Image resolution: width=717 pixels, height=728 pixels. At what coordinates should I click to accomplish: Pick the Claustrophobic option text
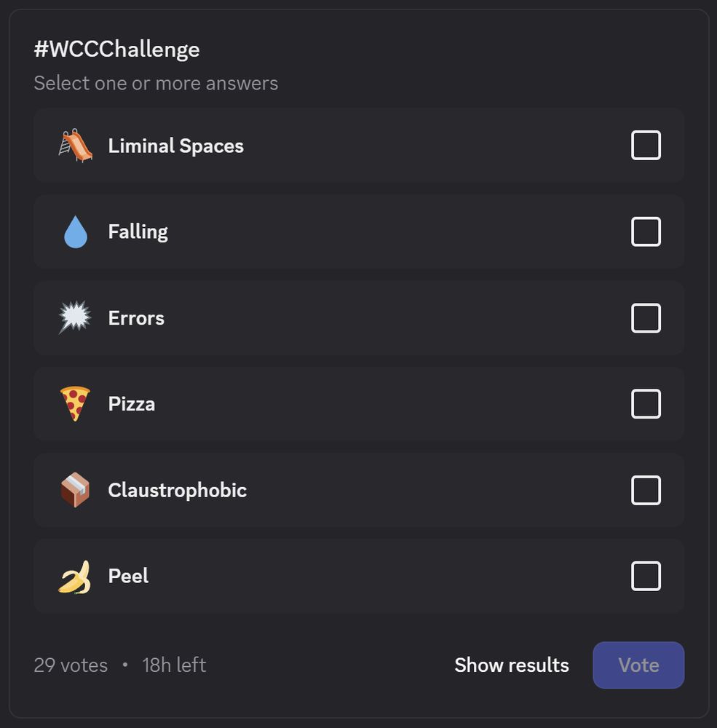point(178,490)
